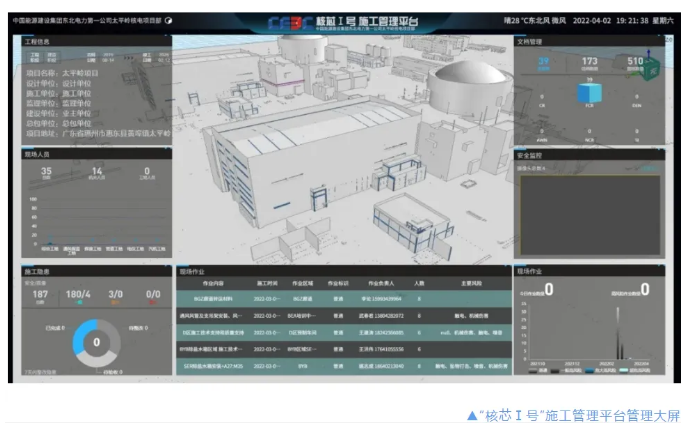
Task: Click the blue donut chart in 施工隐患
Action: (x=96, y=342)
